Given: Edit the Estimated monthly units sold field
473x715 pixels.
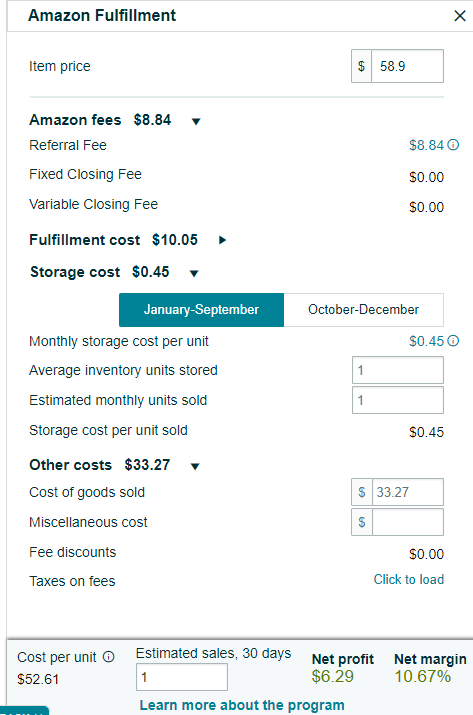Looking at the screenshot, I should 398,400.
